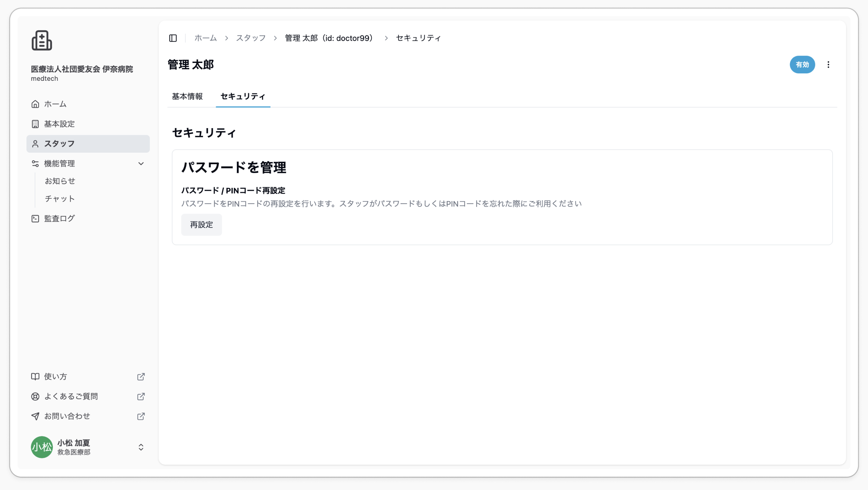This screenshot has width=868, height=490.
Task: Click the パスワード / PINコード再設定 label
Action: tap(233, 191)
